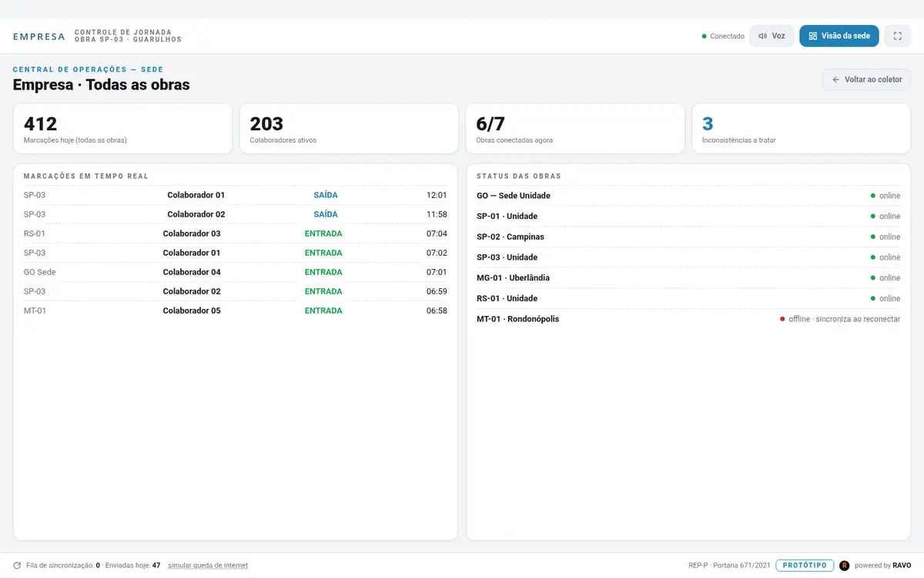The height and width of the screenshot is (578, 924).
Task: Go back with Voltar ao coletor
Action: [866, 79]
